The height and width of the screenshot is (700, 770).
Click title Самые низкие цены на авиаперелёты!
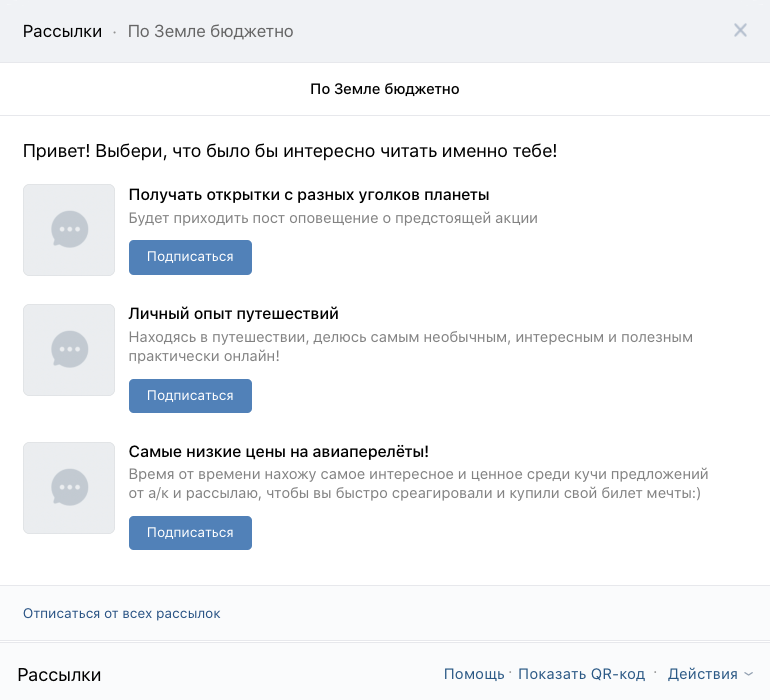click(278, 451)
